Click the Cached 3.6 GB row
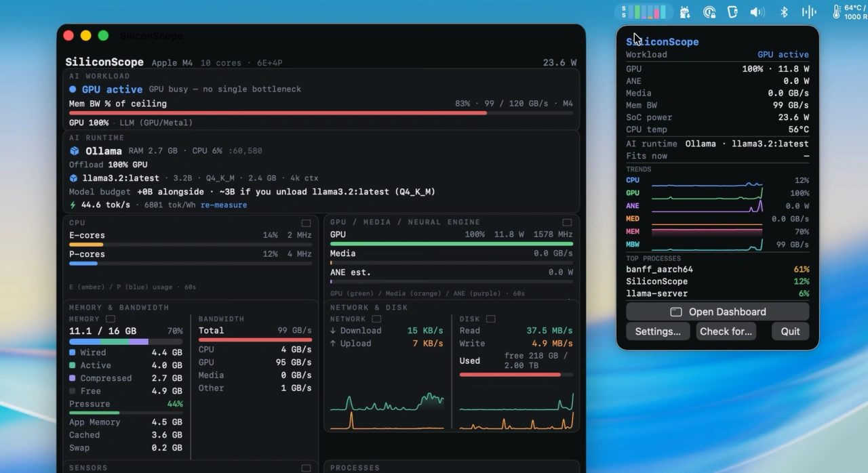This screenshot has height=473, width=868. (x=125, y=435)
